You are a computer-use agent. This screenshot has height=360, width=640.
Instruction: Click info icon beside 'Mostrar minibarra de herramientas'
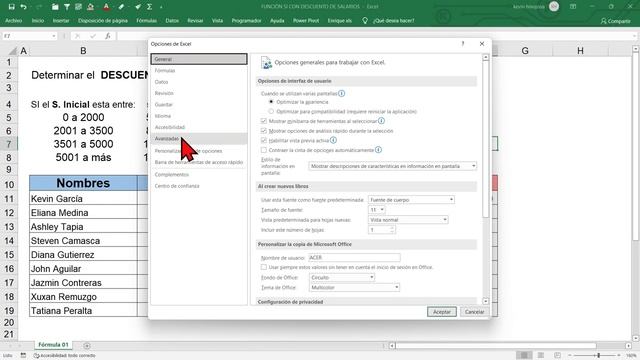(381, 121)
